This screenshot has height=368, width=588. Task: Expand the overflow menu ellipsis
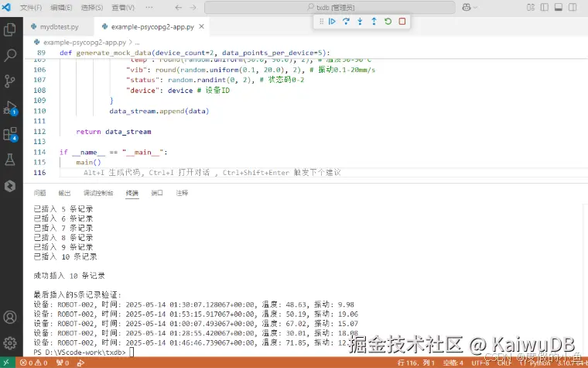149,8
